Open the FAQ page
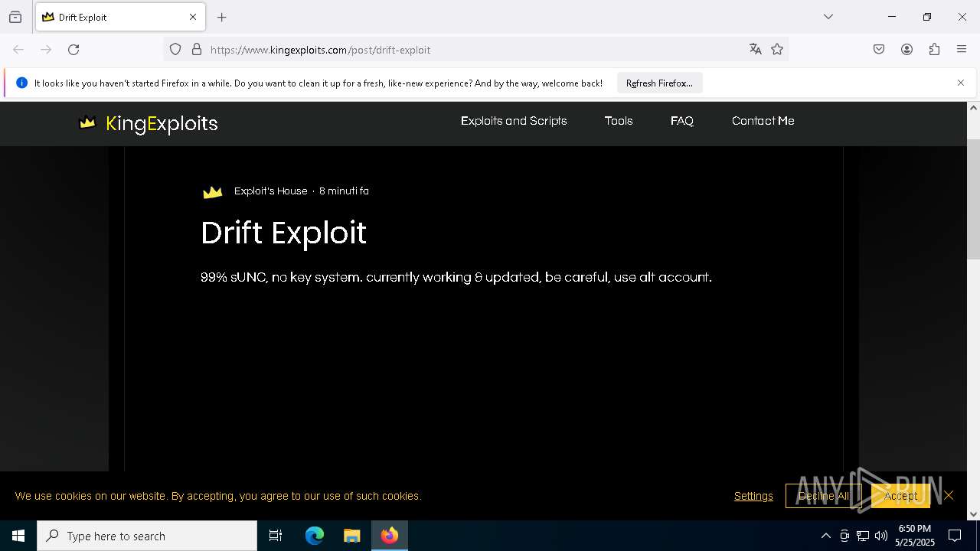The height and width of the screenshot is (551, 980). (x=682, y=121)
